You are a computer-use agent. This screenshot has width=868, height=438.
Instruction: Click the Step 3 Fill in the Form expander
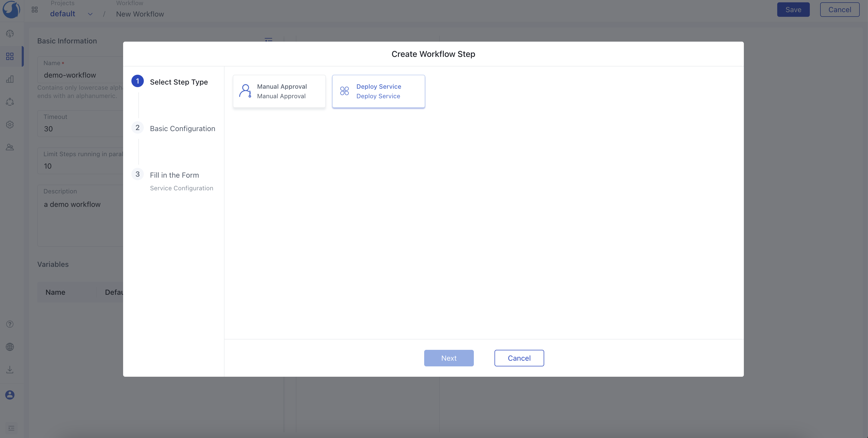point(174,175)
